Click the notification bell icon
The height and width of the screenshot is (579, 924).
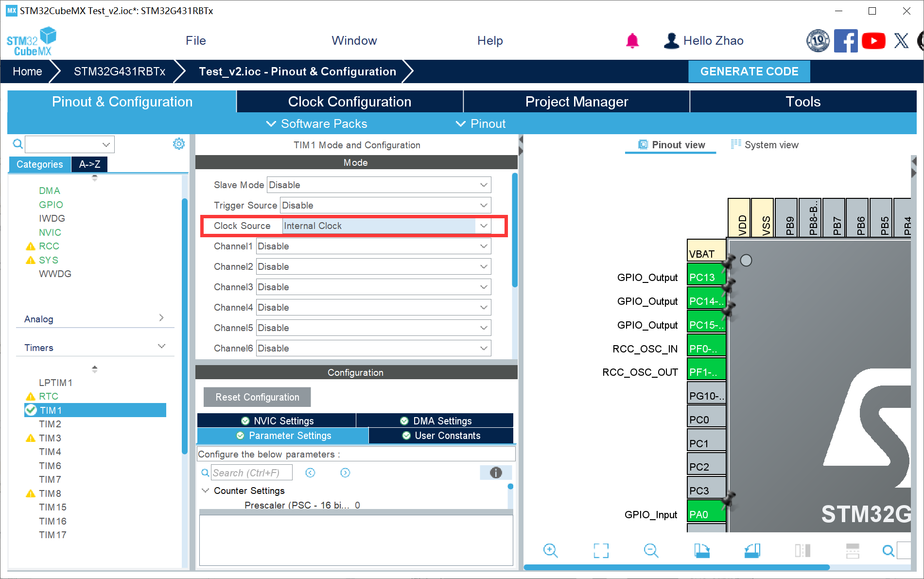coord(632,41)
